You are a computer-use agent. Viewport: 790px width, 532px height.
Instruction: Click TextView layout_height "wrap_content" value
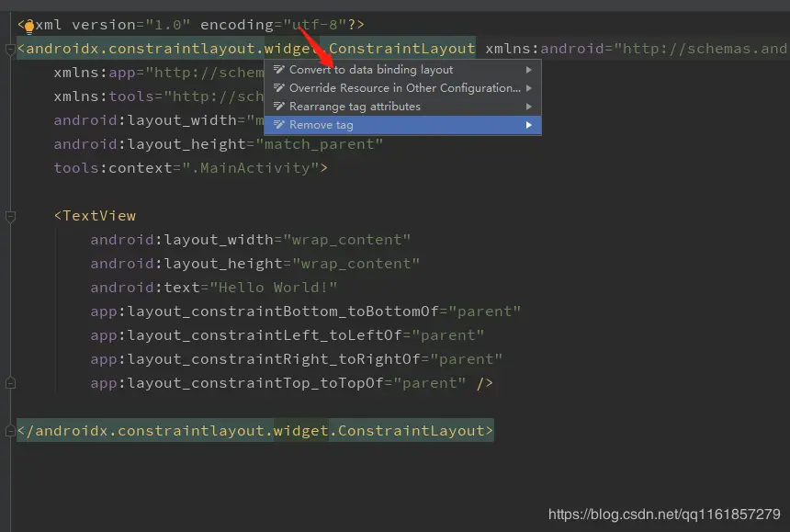(x=355, y=264)
